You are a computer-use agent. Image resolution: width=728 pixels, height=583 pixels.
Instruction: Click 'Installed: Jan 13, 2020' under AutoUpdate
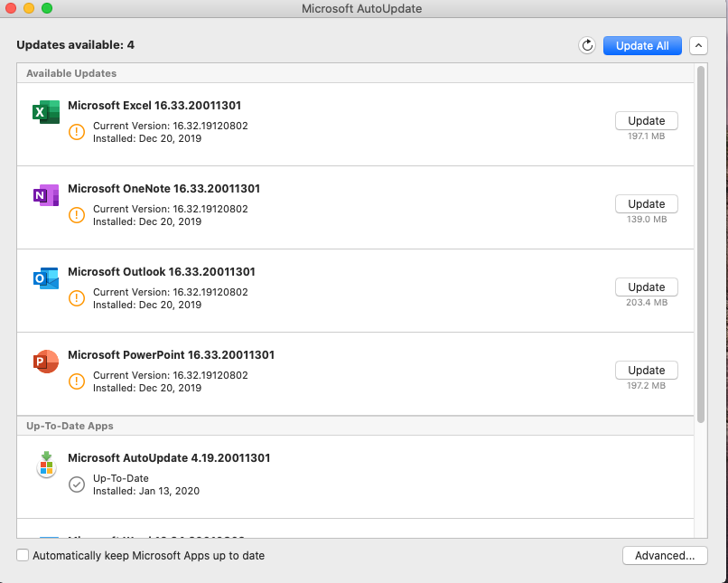(x=146, y=491)
